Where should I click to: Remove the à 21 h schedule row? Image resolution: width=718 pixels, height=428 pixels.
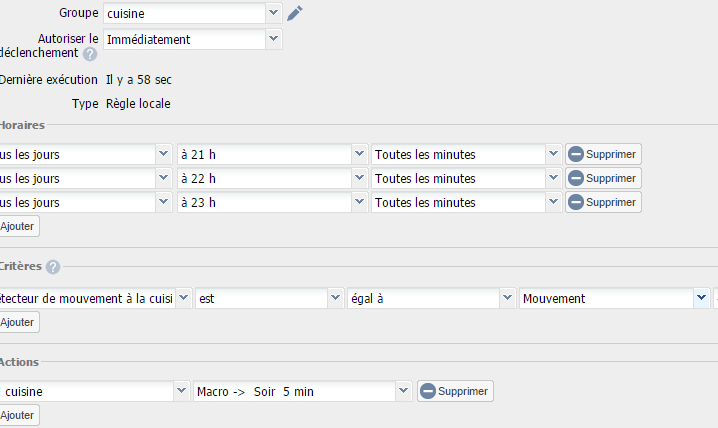[603, 154]
